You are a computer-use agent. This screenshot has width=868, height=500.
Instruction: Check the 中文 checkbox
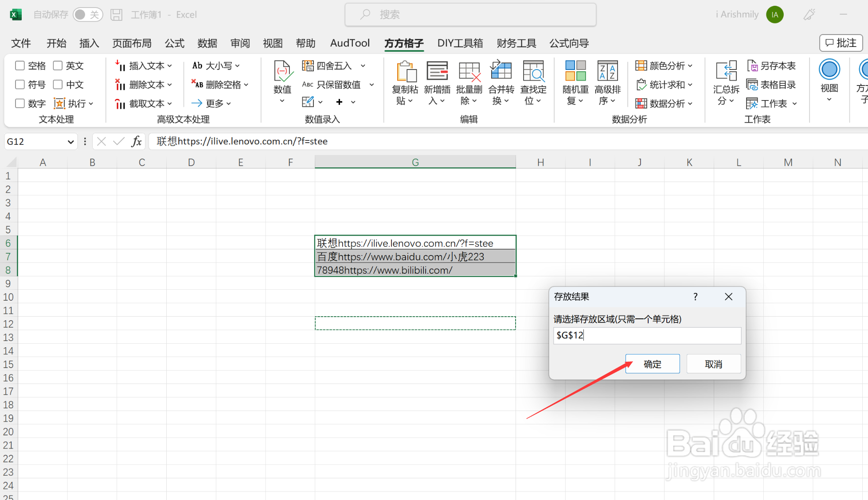click(58, 84)
